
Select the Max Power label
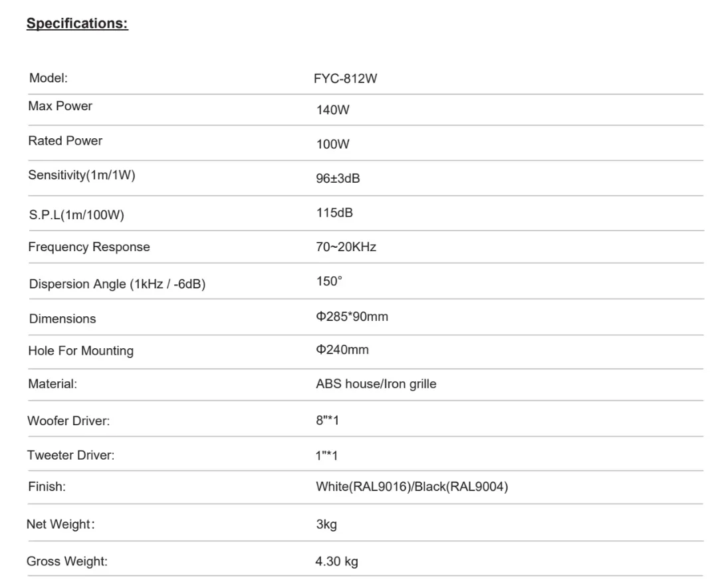click(x=60, y=106)
